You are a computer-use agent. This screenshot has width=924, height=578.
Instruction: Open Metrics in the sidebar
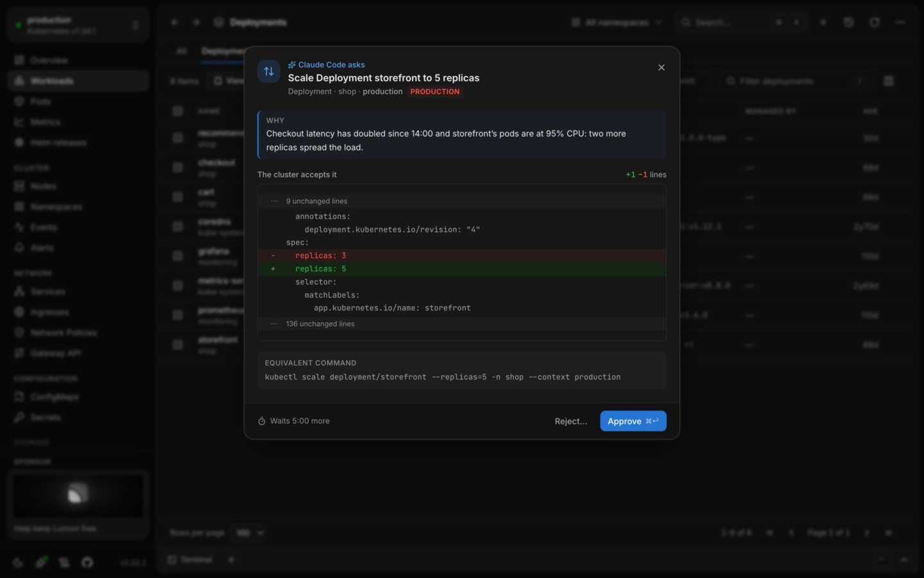[78, 122]
